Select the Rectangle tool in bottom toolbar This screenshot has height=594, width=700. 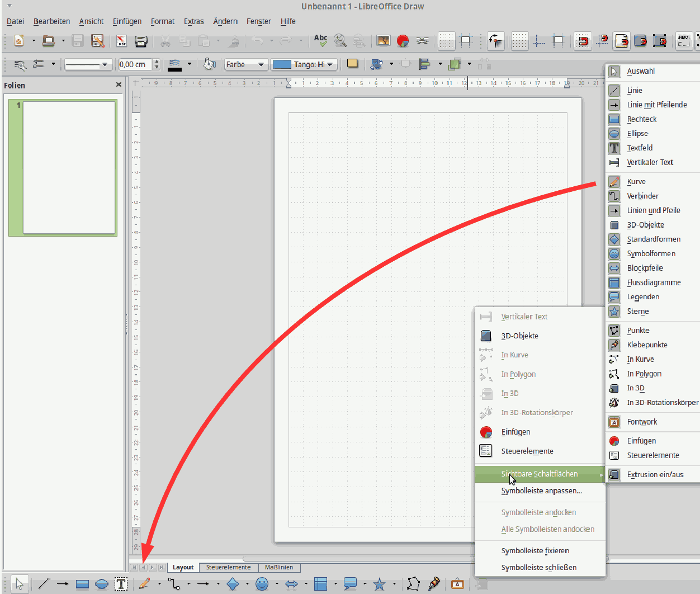tap(82, 584)
